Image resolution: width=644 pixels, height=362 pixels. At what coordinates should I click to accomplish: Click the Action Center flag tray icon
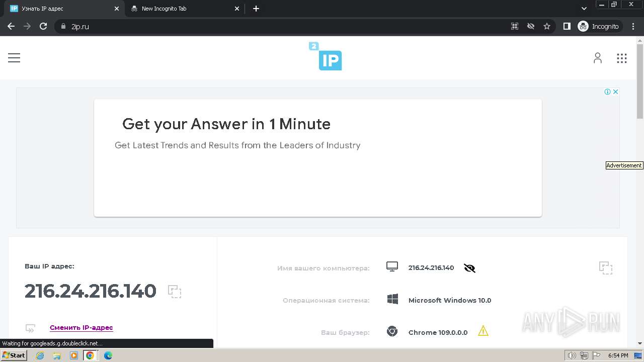pos(596,356)
